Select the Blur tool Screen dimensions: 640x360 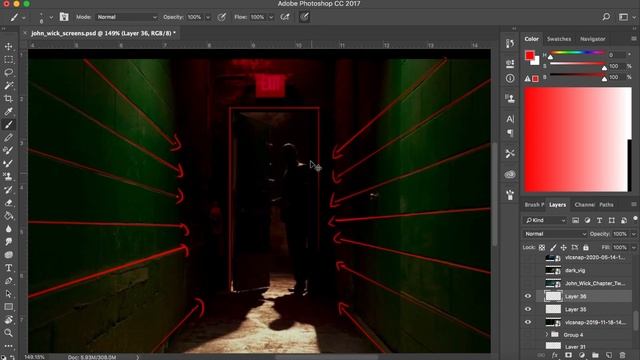click(x=9, y=229)
